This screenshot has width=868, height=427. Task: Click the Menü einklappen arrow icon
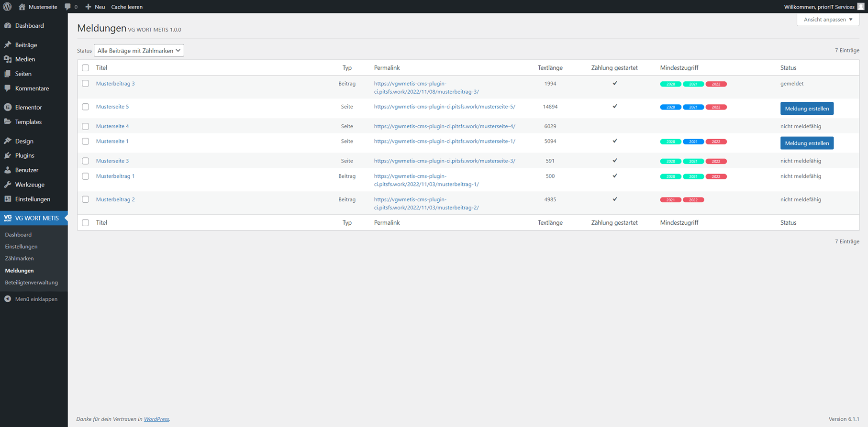coord(8,299)
